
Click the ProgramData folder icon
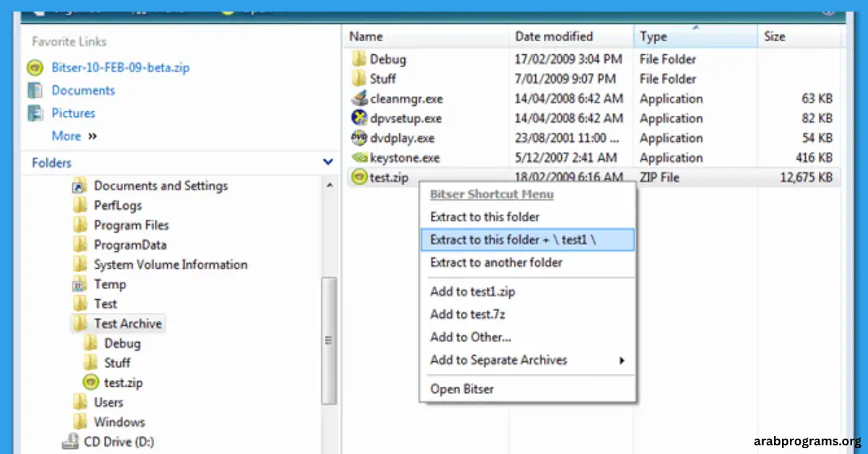coord(80,244)
